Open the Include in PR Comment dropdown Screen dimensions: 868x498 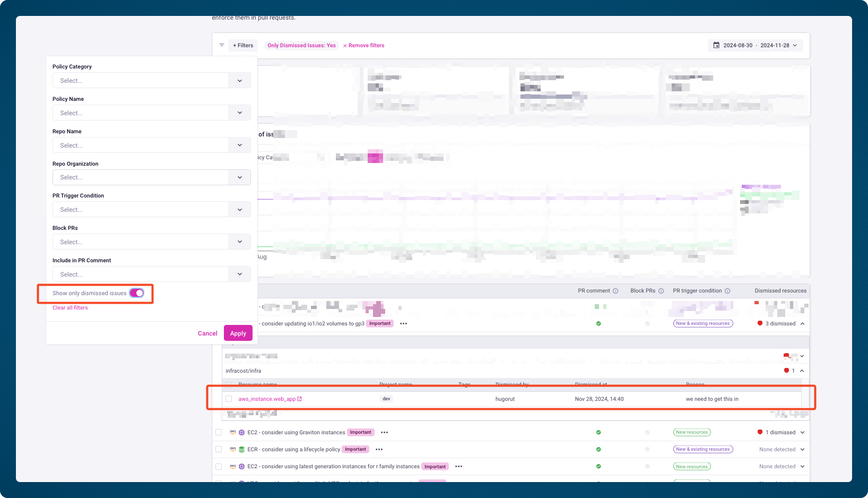point(152,274)
